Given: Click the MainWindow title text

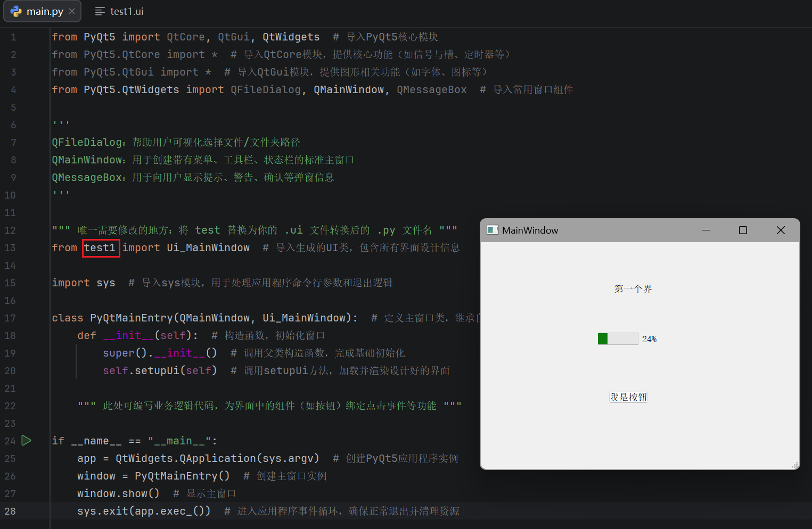Looking at the screenshot, I should [530, 230].
